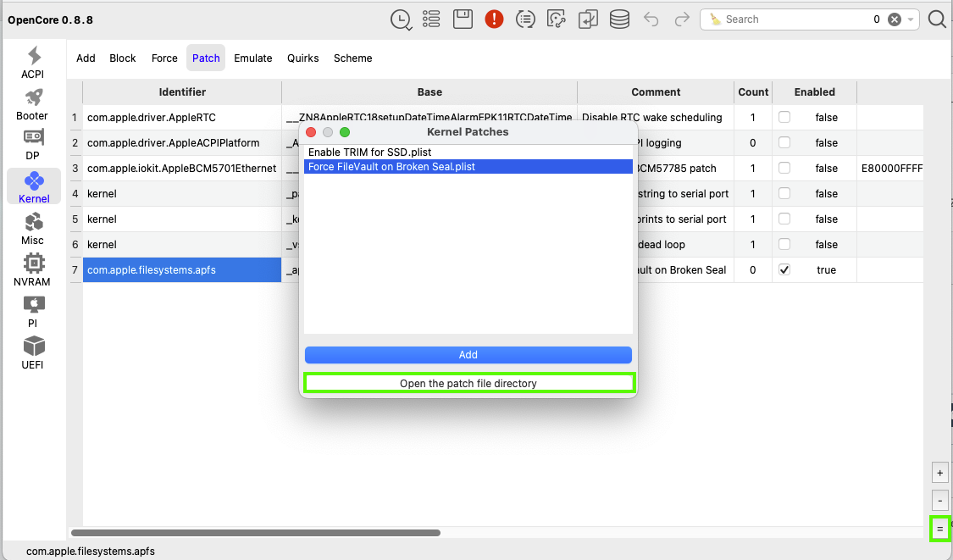Image resolution: width=953 pixels, height=560 pixels.
Task: Toggle Enabled checkbox for AppleBCM5701Ethernet row
Action: [784, 168]
